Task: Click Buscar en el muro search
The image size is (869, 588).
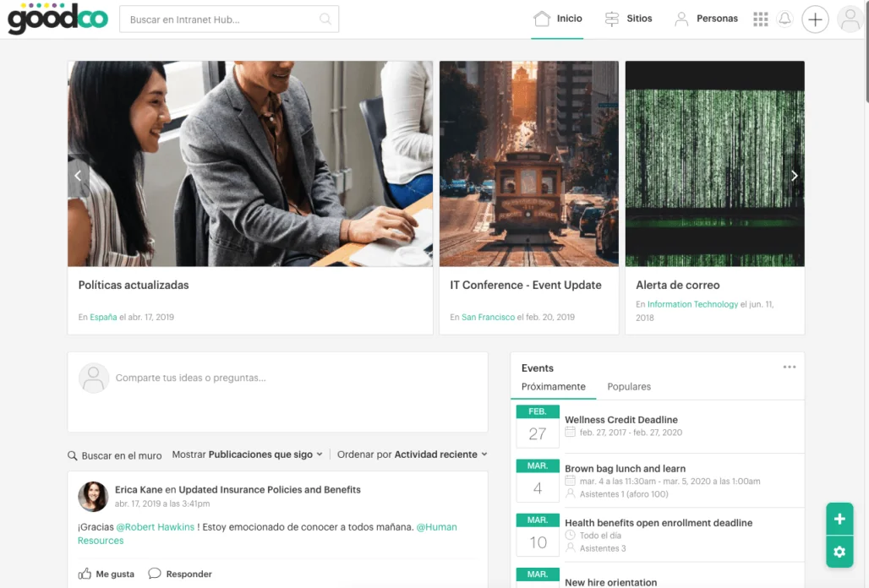Action: (x=115, y=455)
